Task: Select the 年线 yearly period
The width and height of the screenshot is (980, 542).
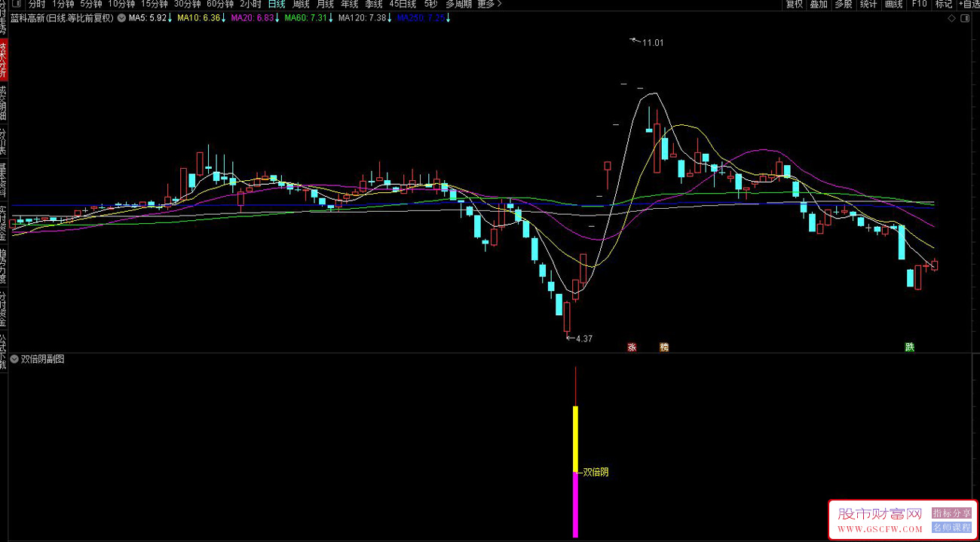Action: pos(349,4)
